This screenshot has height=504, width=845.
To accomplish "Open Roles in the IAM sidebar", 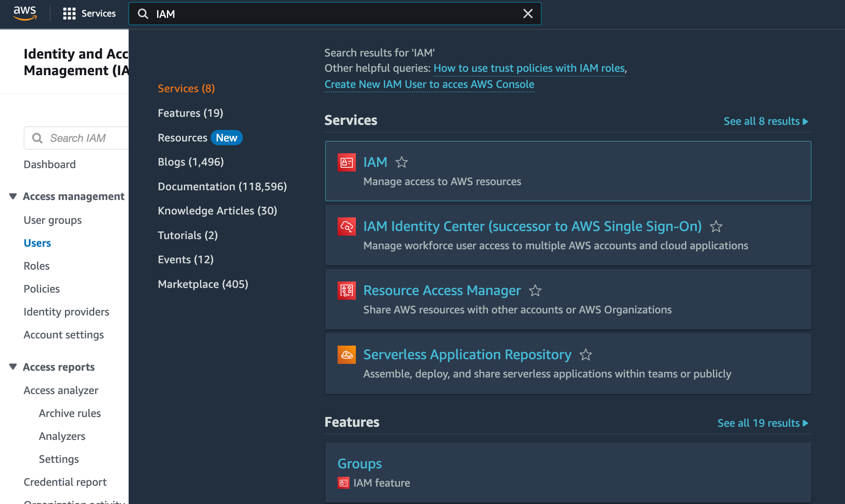I will [x=37, y=266].
